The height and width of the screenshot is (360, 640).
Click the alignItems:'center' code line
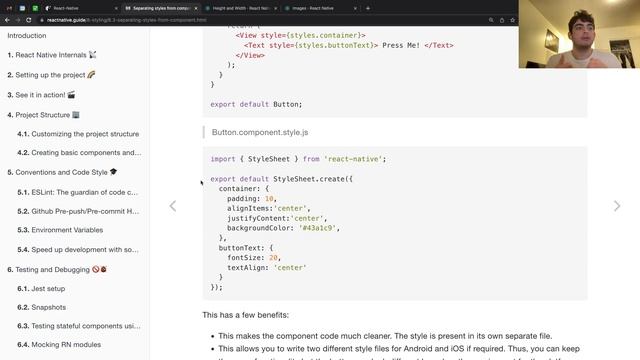coord(269,209)
